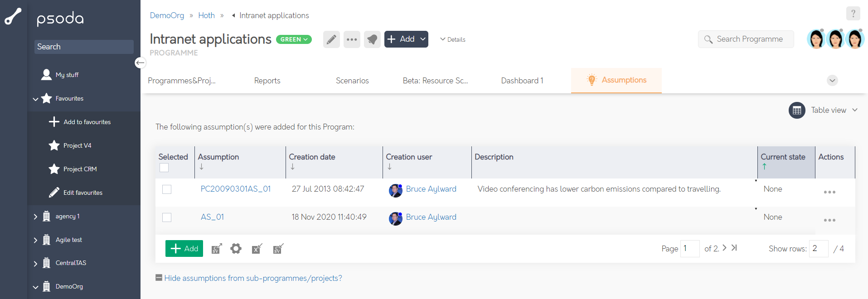
Task: Switch to the Scenarios tab
Action: [x=352, y=81]
